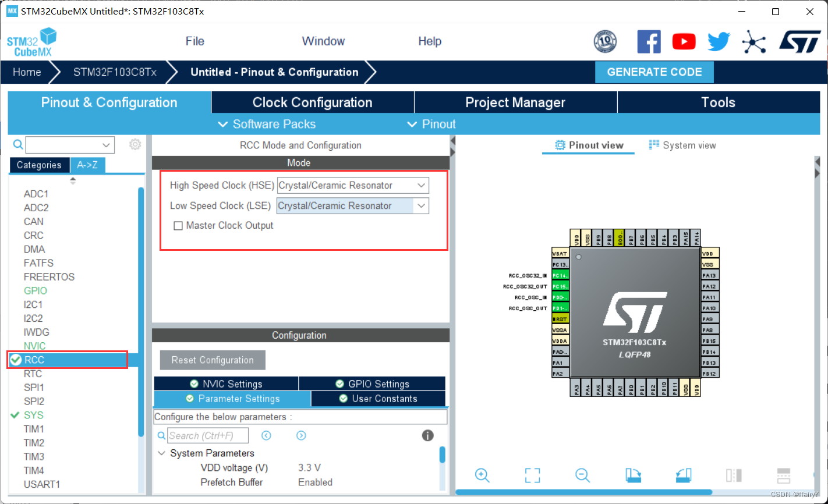Expand the Software Packs menu
Viewport: 828px width, 504px height.
point(267,124)
